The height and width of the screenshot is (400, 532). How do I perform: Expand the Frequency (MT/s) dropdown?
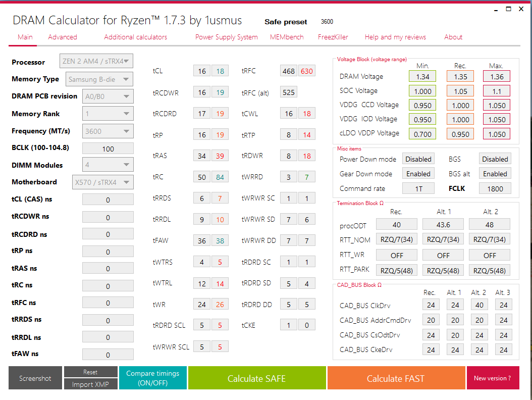point(108,131)
